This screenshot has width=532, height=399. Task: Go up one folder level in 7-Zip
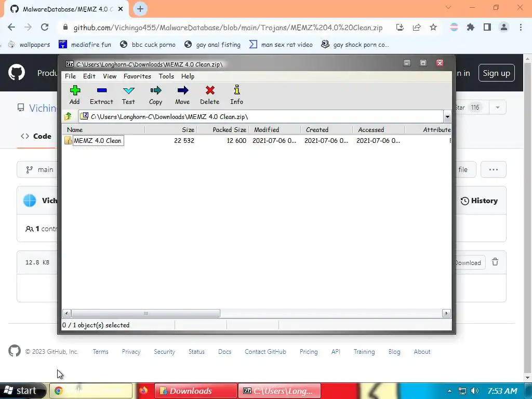pos(68,116)
